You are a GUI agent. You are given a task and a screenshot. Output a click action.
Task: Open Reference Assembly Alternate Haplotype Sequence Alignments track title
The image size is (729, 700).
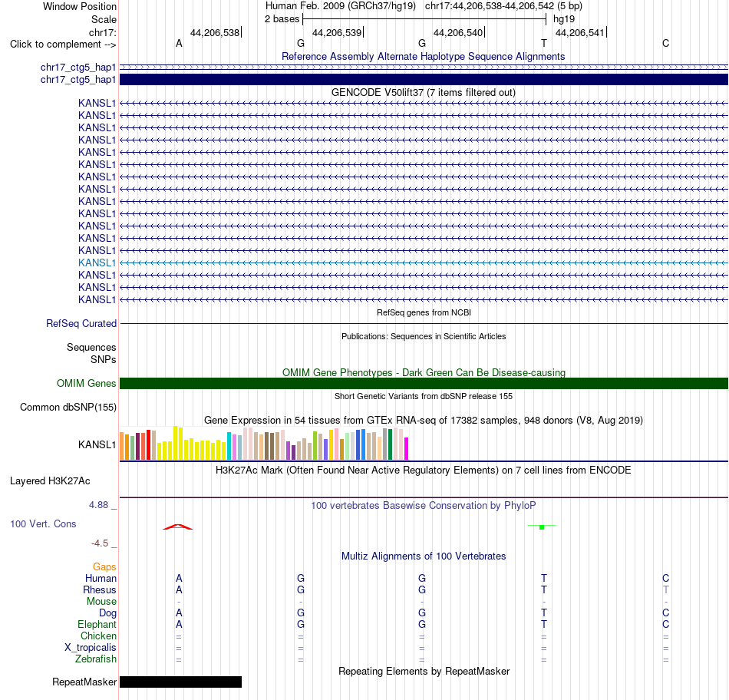[x=423, y=56]
